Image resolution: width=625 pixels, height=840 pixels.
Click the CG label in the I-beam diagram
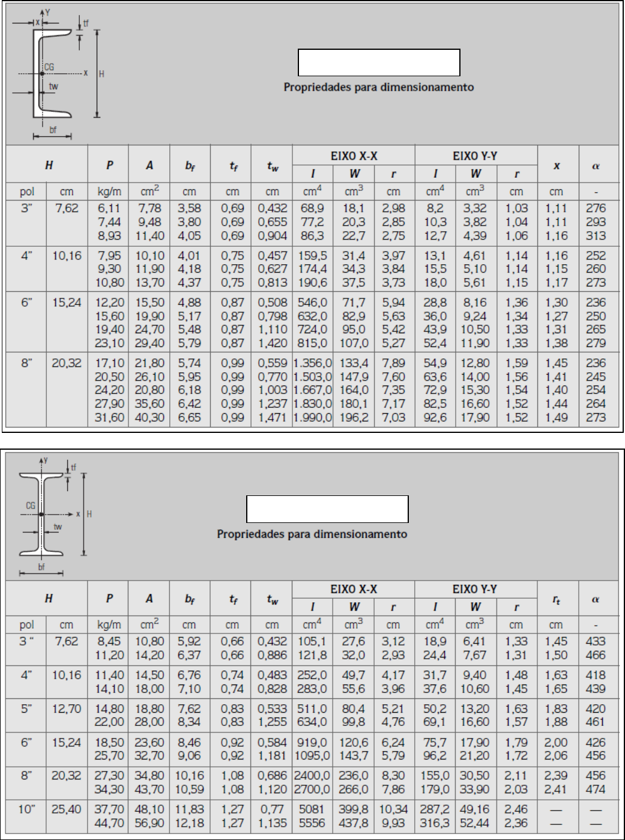point(31,506)
